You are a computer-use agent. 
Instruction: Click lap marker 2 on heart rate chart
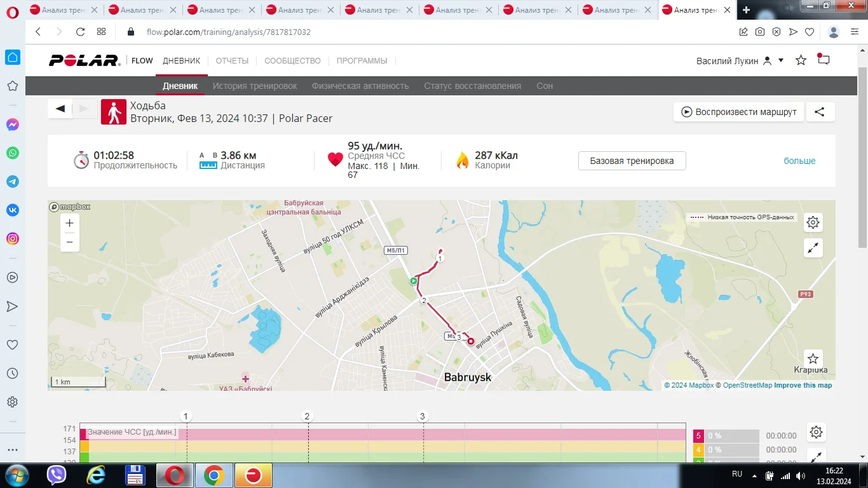click(308, 416)
